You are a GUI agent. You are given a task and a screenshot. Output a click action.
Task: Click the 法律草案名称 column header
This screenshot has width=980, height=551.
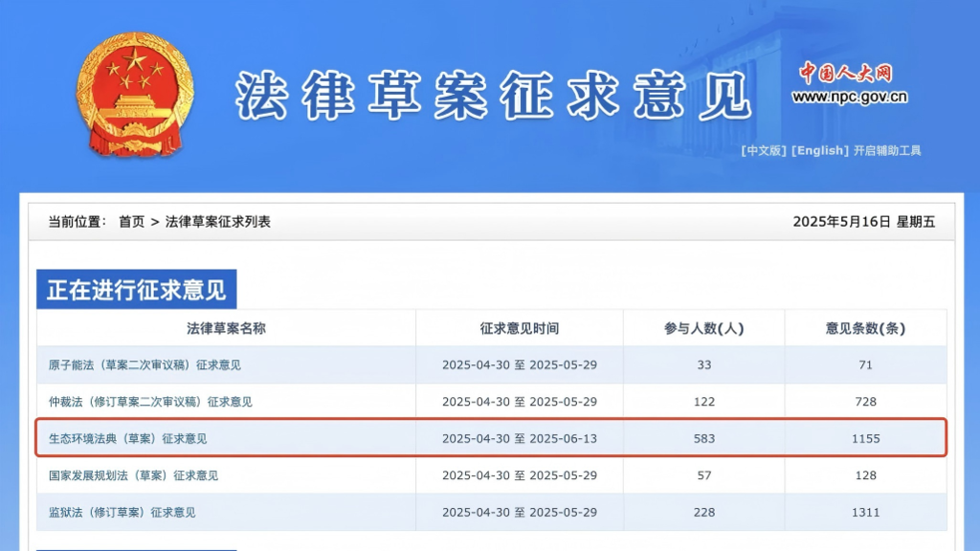coord(226,328)
